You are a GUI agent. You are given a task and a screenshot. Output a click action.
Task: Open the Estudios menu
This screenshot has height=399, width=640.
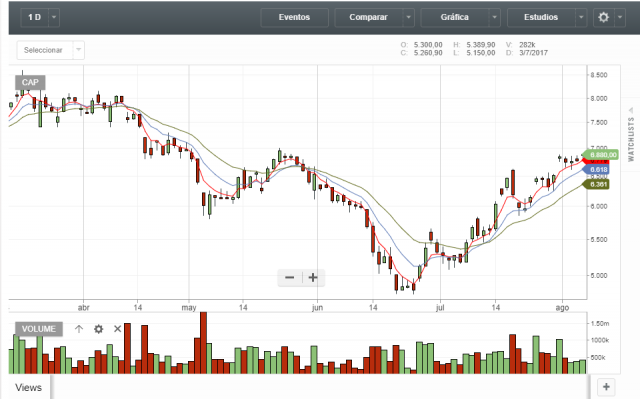[x=541, y=18]
